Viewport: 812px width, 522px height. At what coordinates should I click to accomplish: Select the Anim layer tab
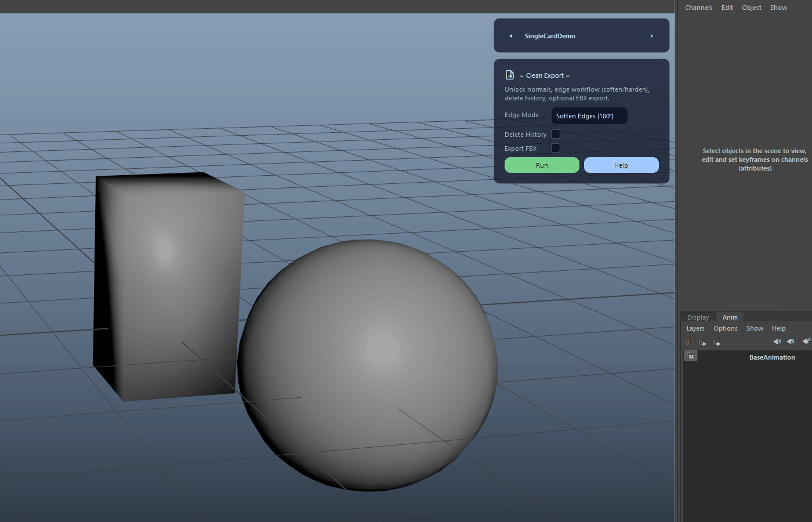point(730,317)
